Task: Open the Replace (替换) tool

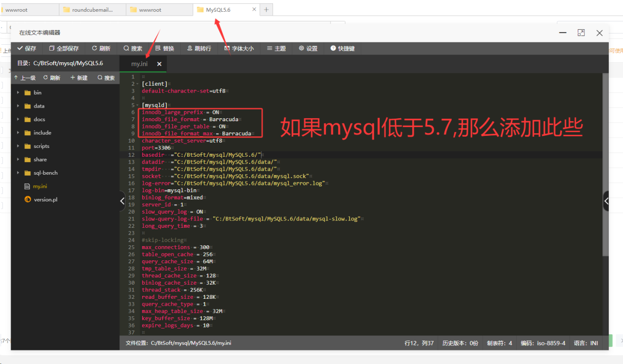Action: [x=165, y=49]
